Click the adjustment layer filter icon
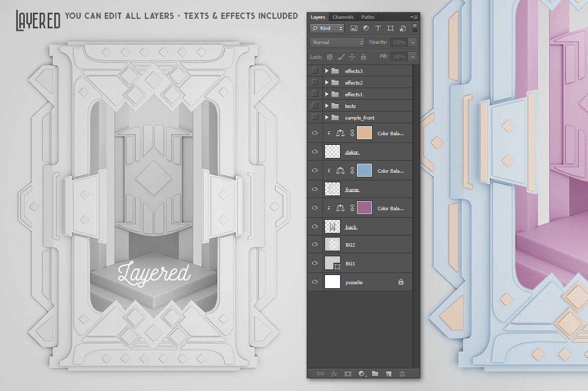Screen dimensions: 588x391 click(365, 28)
